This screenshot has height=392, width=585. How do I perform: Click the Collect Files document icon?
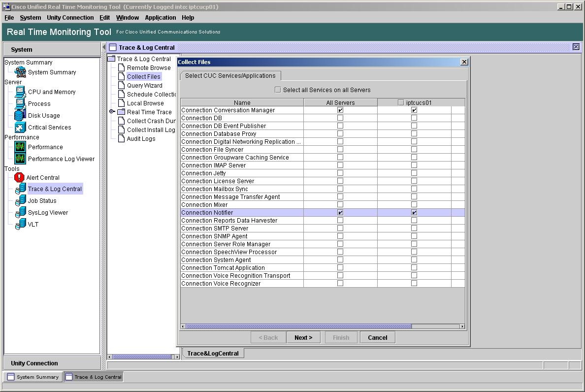click(x=121, y=76)
